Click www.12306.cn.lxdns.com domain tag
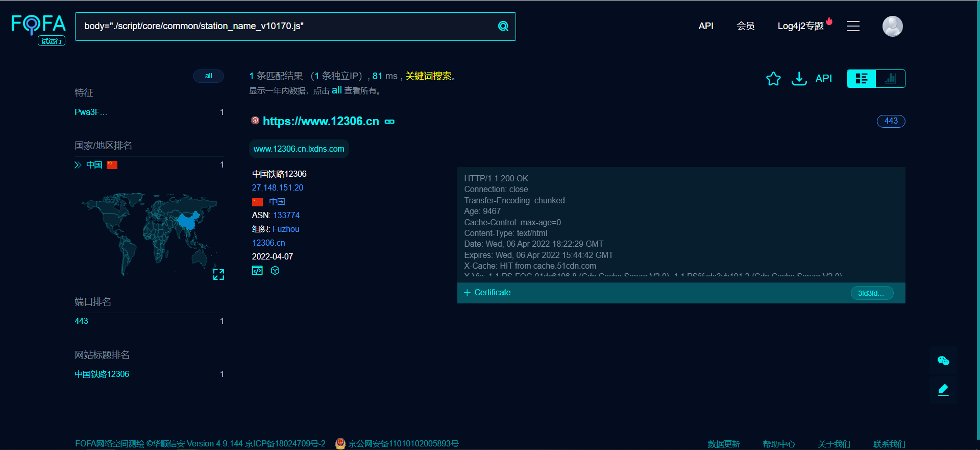 pos(299,149)
